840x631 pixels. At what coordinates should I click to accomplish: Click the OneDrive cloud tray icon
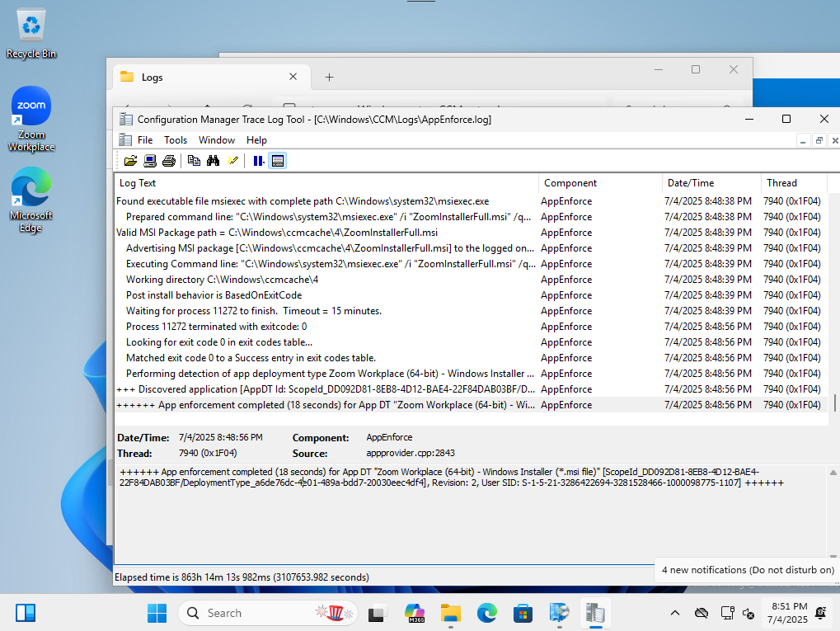pyautogui.click(x=702, y=613)
